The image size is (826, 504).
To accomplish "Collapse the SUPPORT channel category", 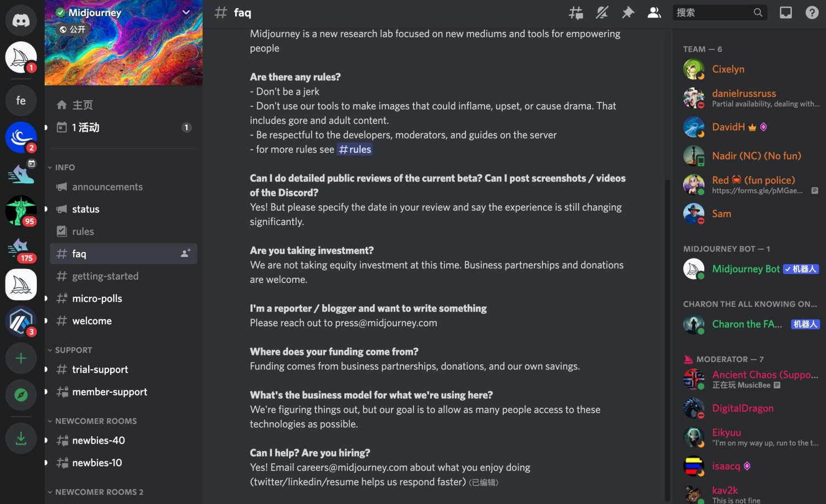I will [x=73, y=350].
